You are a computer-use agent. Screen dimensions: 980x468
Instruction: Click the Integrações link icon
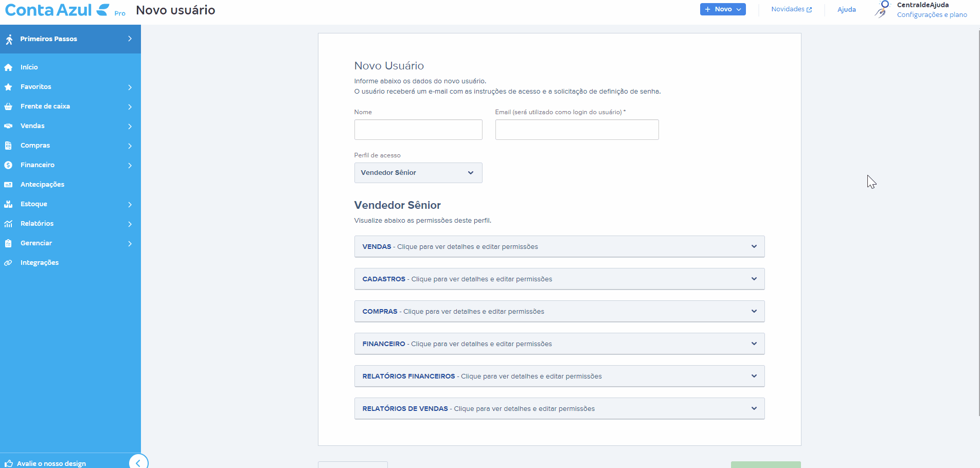8,263
